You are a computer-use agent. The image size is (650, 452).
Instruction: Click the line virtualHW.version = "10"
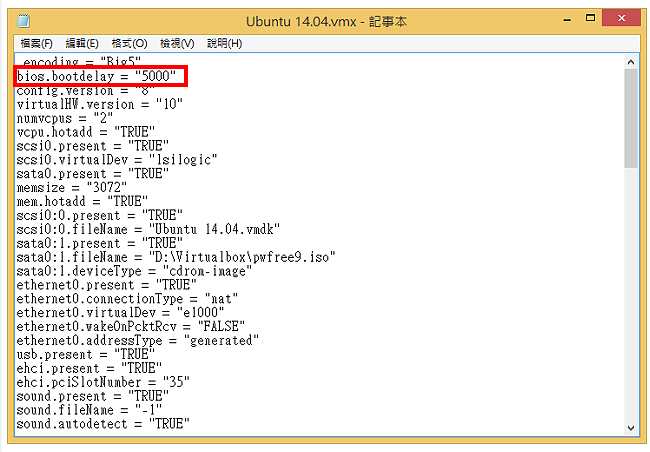99,104
